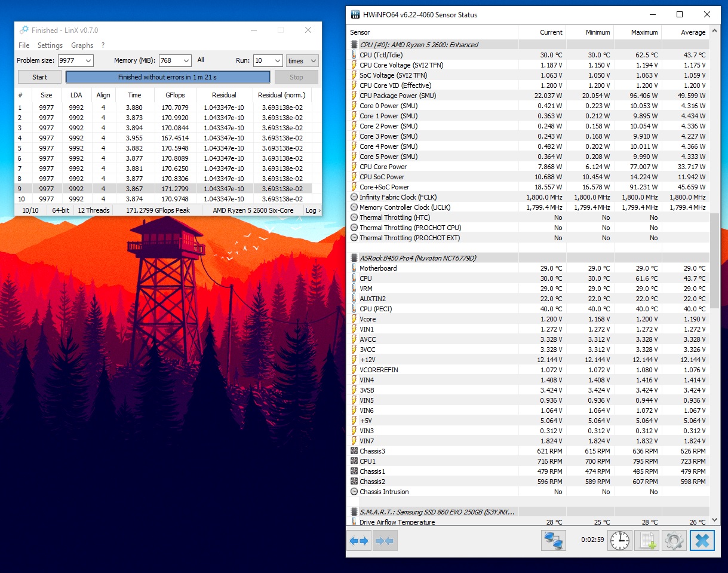Viewport: 728px width, 573px height.
Task: Click the HWiNFO clock reset timer icon
Action: click(x=620, y=541)
